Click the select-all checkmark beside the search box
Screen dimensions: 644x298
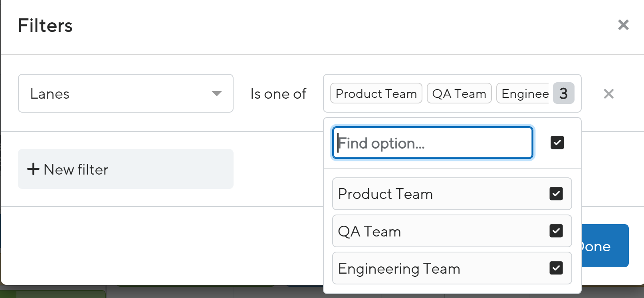(x=557, y=143)
